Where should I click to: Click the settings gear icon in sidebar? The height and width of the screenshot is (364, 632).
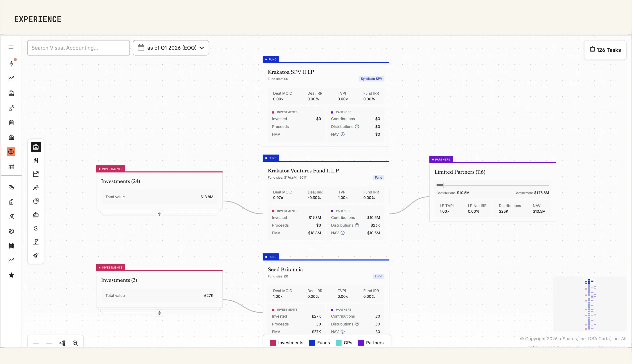click(x=11, y=231)
